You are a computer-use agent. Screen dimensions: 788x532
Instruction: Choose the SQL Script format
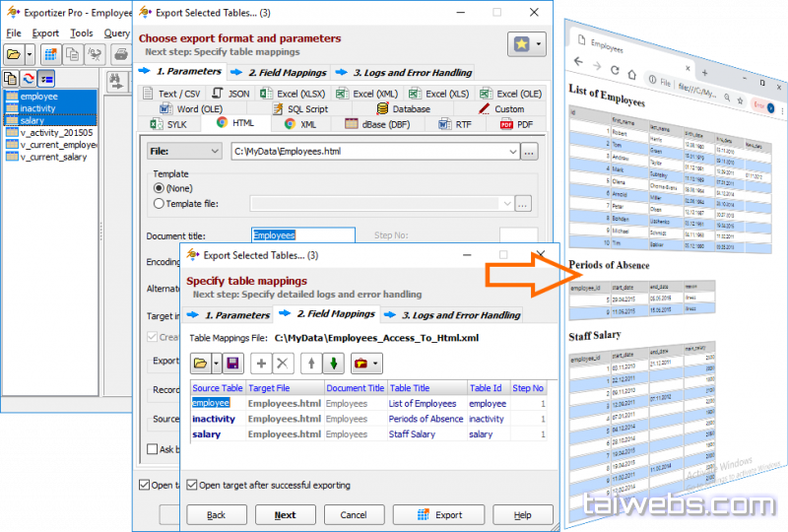(x=300, y=109)
